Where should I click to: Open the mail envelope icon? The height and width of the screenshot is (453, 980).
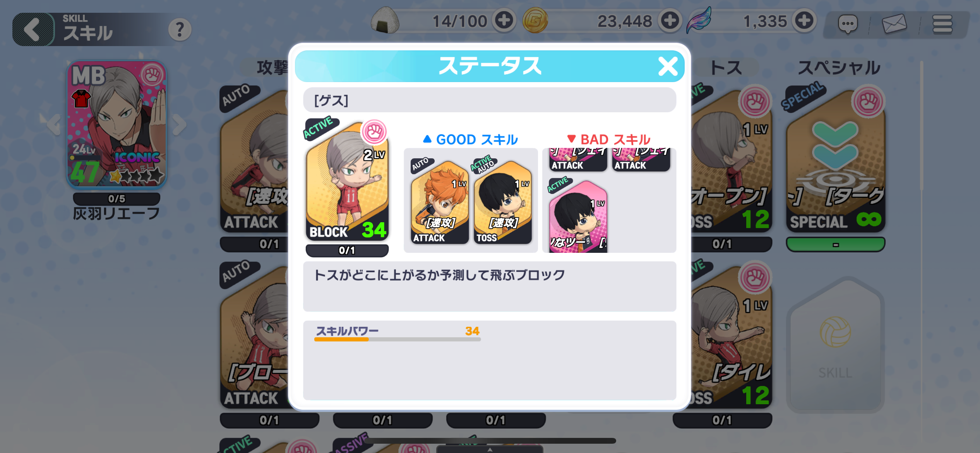tap(894, 24)
